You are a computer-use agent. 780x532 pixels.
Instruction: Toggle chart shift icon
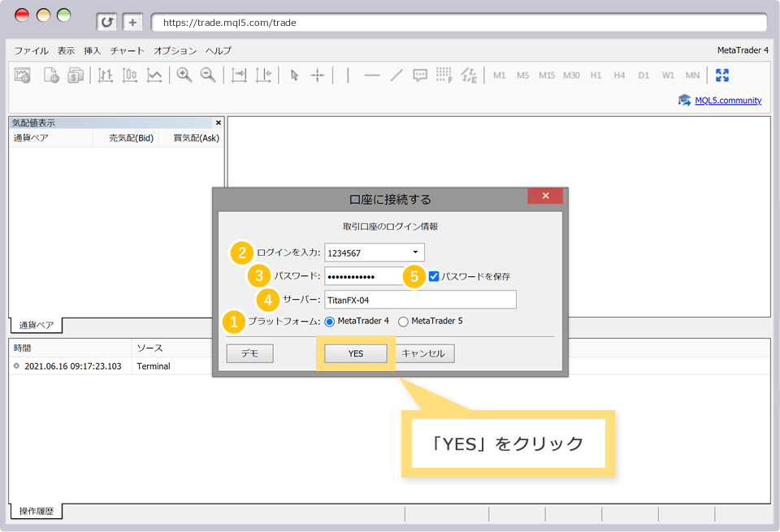pos(263,76)
